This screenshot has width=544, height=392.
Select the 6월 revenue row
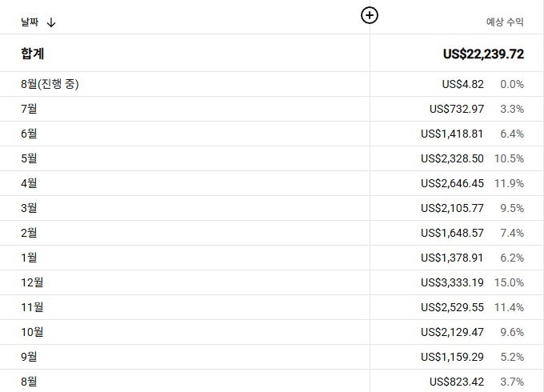(x=272, y=134)
